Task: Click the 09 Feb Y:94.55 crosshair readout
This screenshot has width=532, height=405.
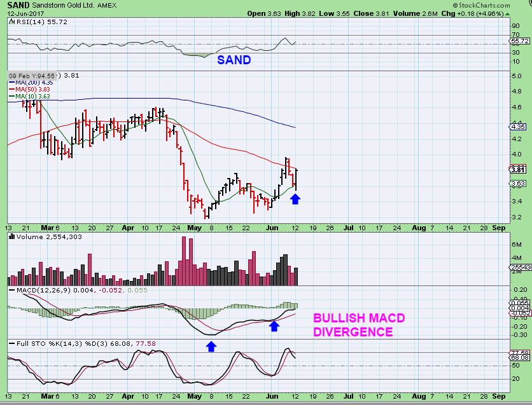Action: [32, 76]
